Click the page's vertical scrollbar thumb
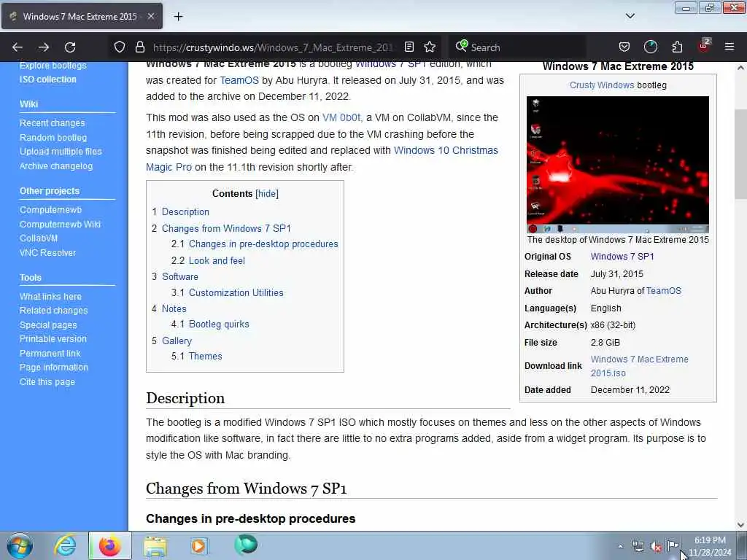Image resolution: width=747 pixels, height=560 pixels. click(x=740, y=155)
